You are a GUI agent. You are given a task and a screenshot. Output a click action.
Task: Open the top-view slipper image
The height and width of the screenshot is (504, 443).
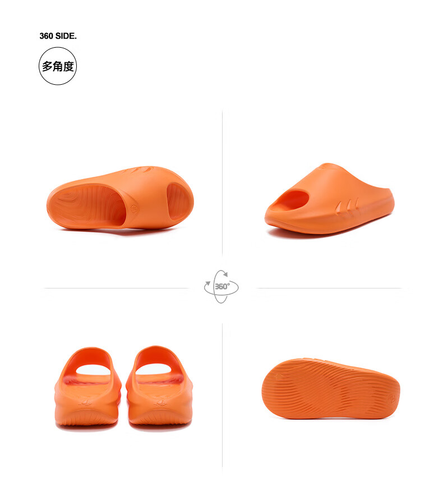120,198
